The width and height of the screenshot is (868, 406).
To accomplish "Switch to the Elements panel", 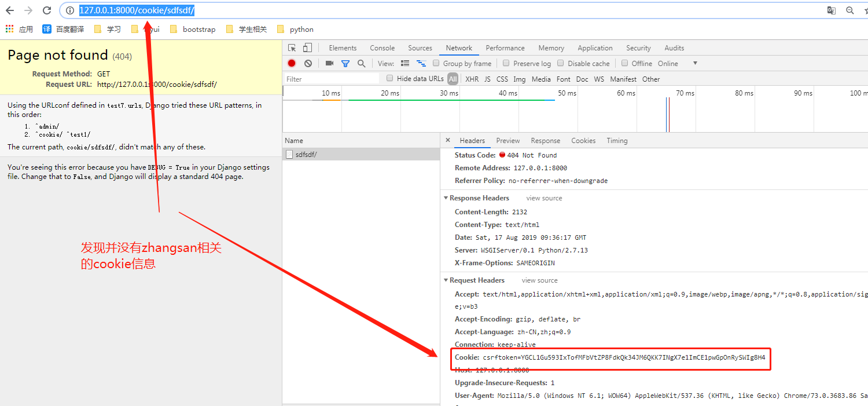I will click(x=343, y=48).
